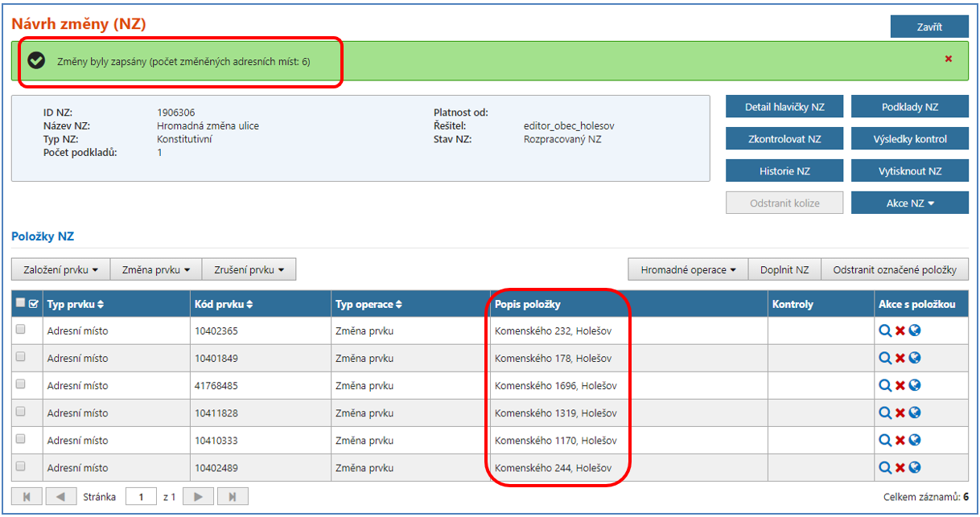
Task: Open Historie NZ
Action: coord(784,171)
